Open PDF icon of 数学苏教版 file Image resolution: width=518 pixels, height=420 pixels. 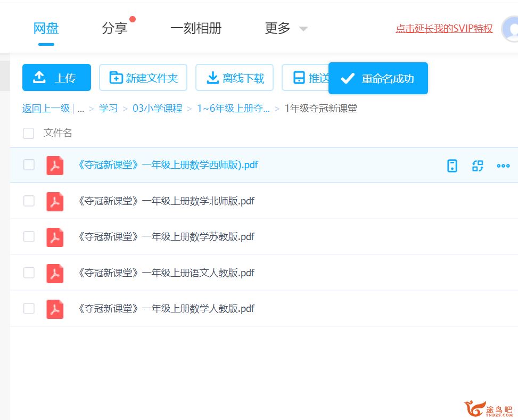coord(55,237)
